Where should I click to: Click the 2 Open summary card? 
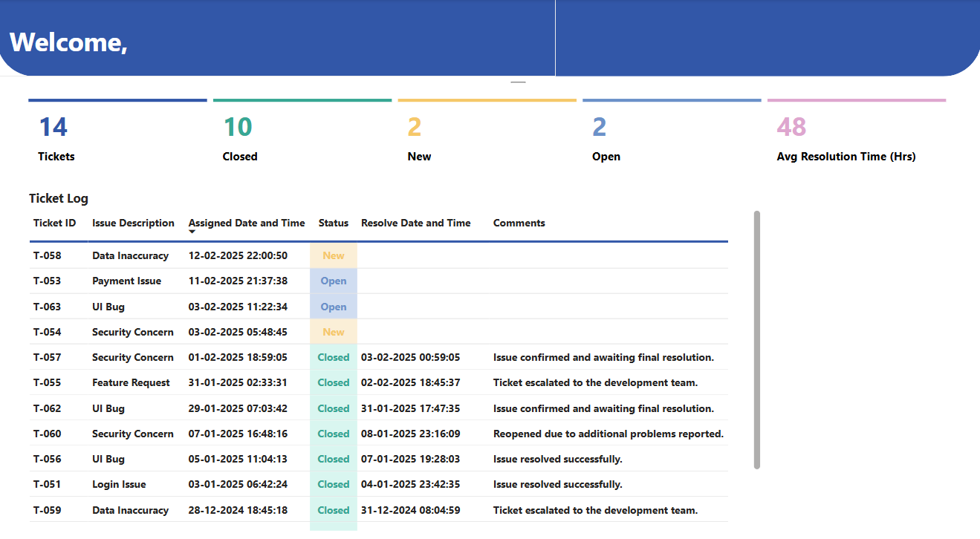(672, 134)
